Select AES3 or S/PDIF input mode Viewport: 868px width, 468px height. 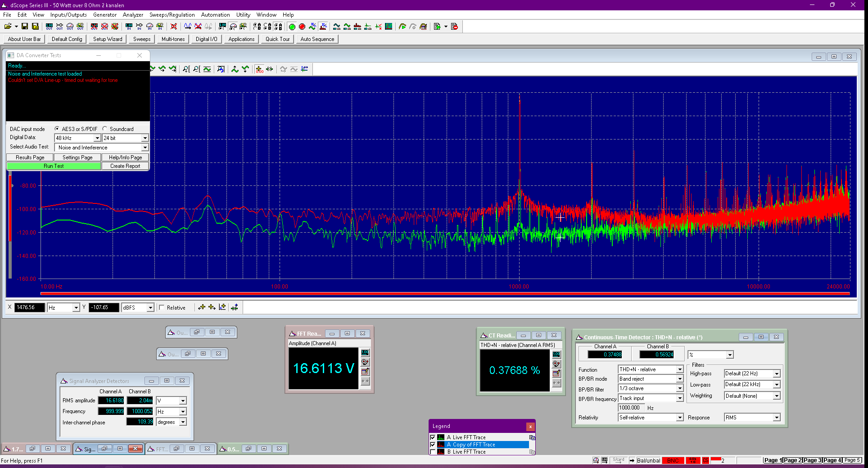57,129
